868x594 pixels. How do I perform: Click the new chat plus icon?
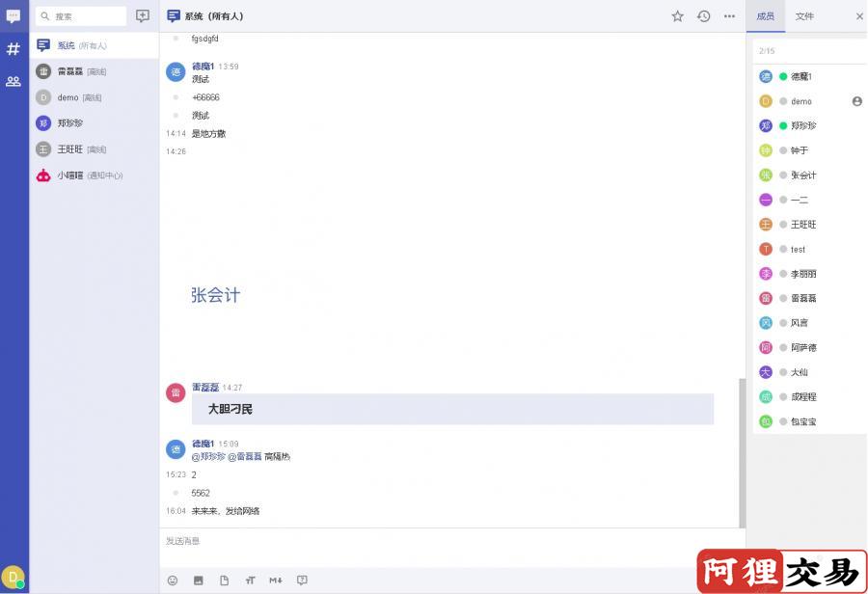143,16
